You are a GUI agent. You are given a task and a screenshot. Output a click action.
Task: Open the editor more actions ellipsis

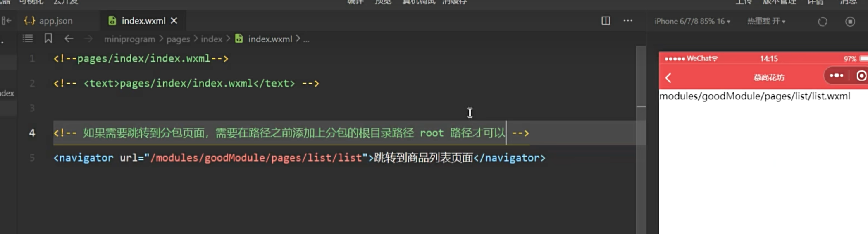pos(628,21)
